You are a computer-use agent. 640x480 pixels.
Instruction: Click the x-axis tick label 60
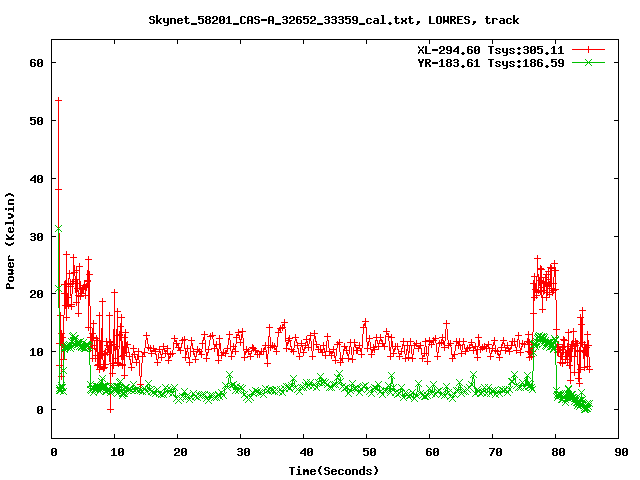tap(432, 452)
